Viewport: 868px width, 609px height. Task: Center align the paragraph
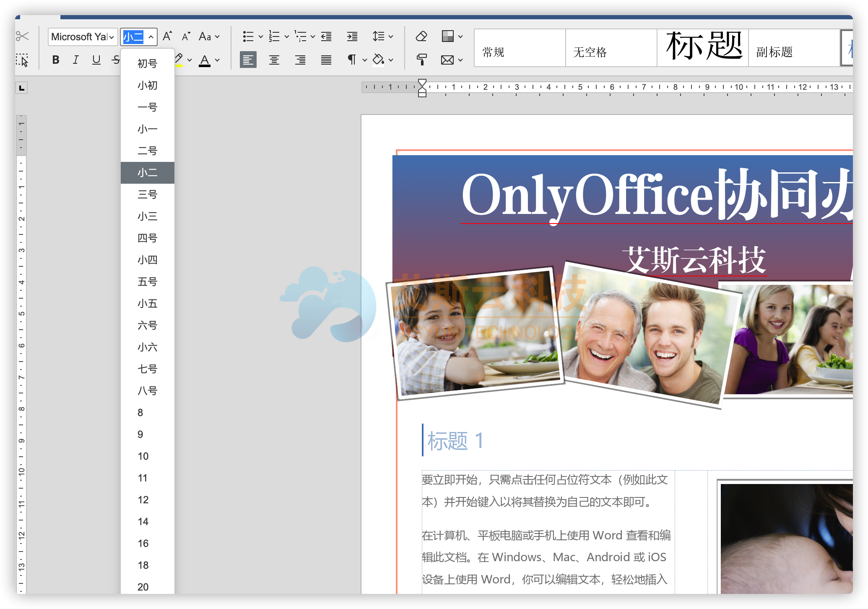[274, 60]
